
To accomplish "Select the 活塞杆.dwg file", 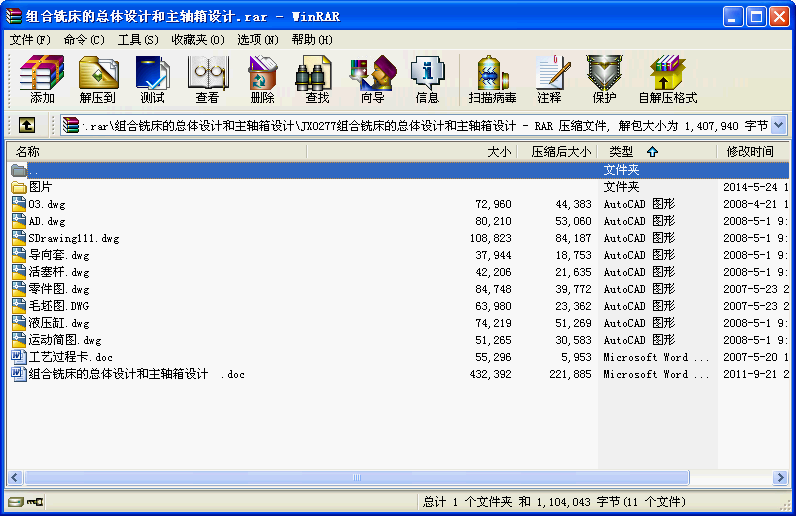I will click(59, 272).
